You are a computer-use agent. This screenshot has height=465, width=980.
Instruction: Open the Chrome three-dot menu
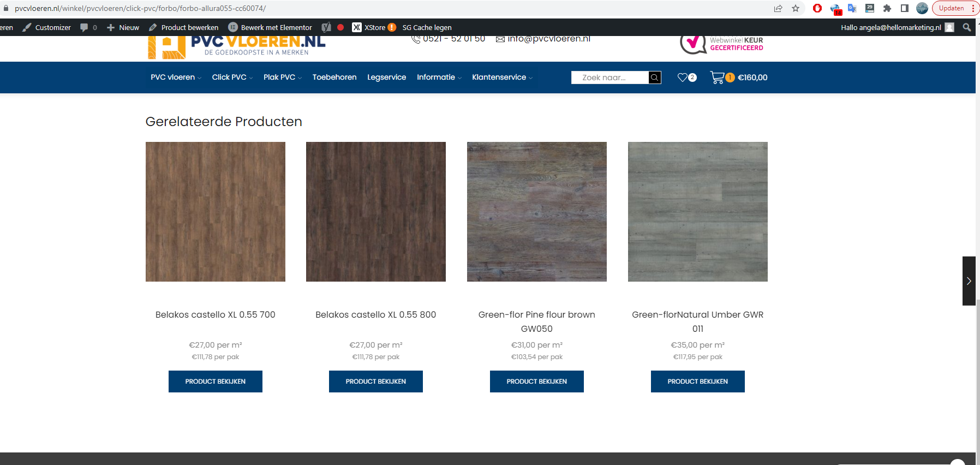coord(973,8)
